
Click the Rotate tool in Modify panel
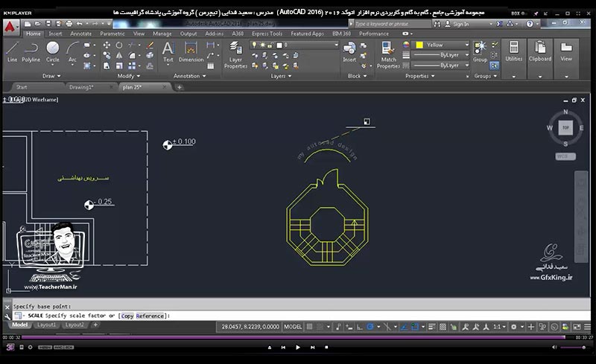click(119, 45)
